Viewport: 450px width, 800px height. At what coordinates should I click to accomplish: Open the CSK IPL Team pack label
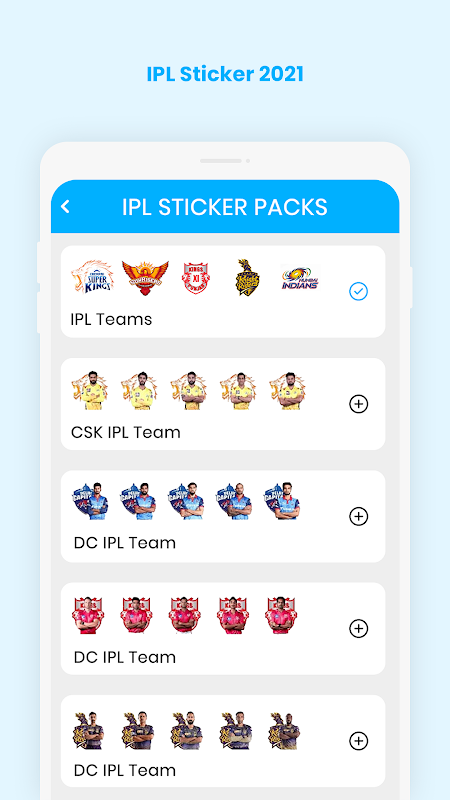[x=126, y=432]
